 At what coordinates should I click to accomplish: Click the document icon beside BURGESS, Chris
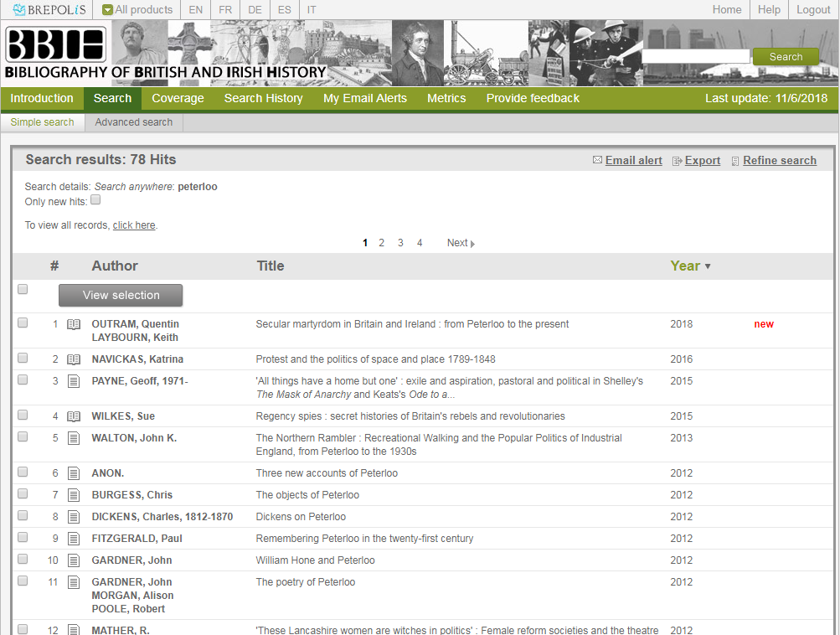pyautogui.click(x=74, y=495)
